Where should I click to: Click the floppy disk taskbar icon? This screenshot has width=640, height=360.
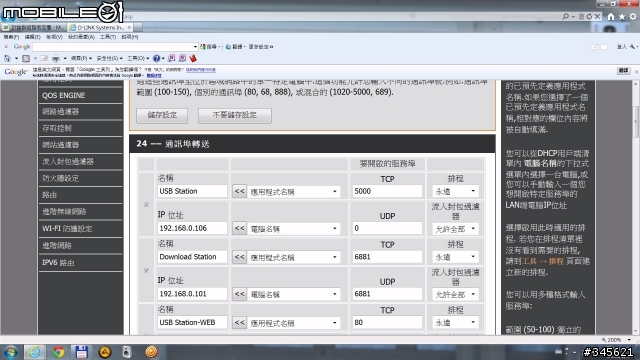click(x=81, y=352)
